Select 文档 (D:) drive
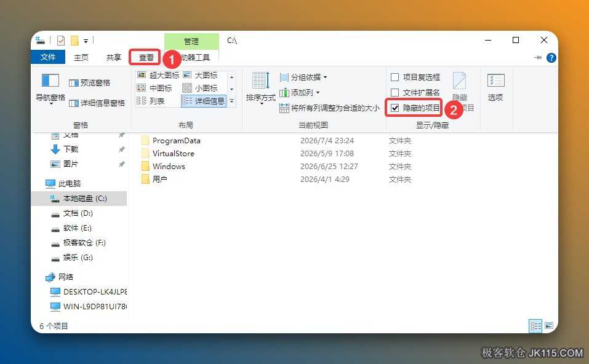 (x=78, y=213)
